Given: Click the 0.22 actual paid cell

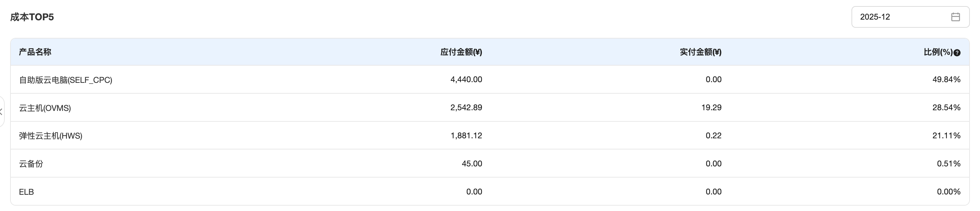Looking at the screenshot, I should click(x=713, y=136).
